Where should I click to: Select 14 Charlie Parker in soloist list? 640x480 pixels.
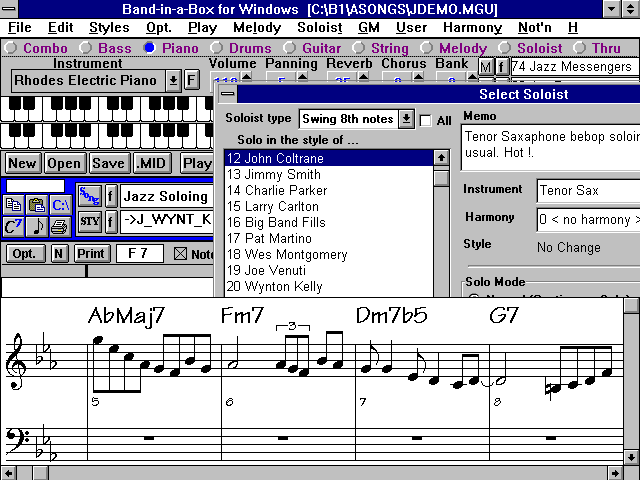328,191
